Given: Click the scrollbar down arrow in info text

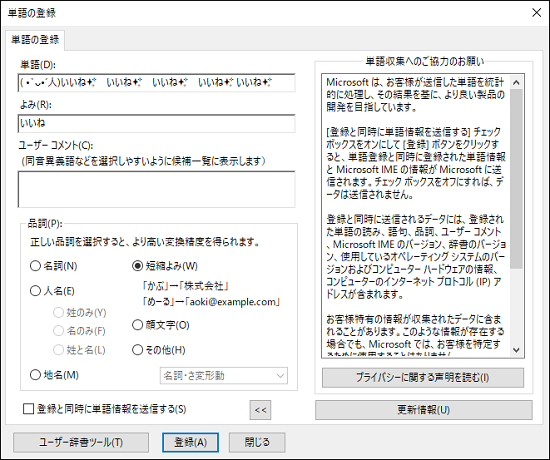Looking at the screenshot, I should 516,350.
